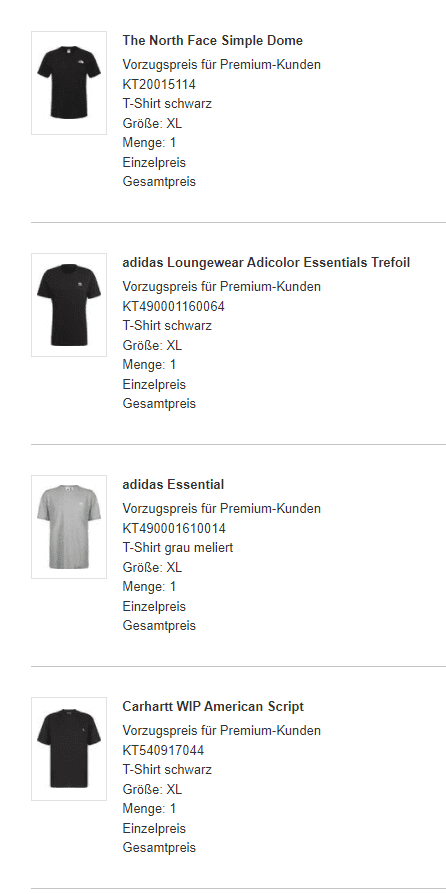The image size is (446, 894).
Task: Click Vorzugspreis text under North Face item
Action: click(222, 65)
